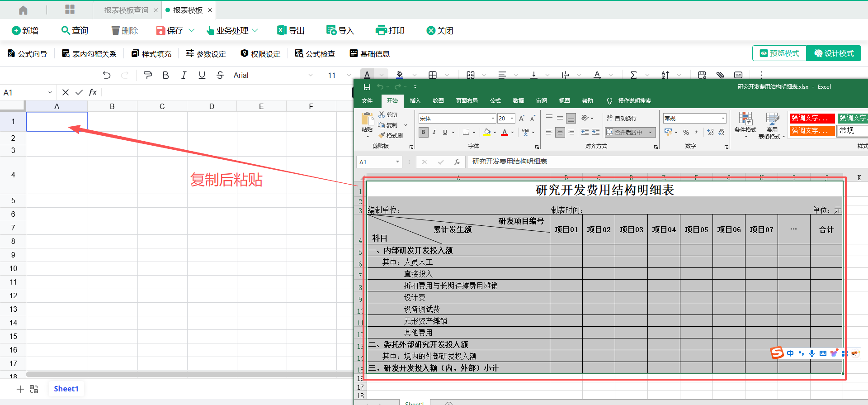868x405 pixels.
Task: Switch to the 报表模板查询 tab
Action: tap(126, 10)
